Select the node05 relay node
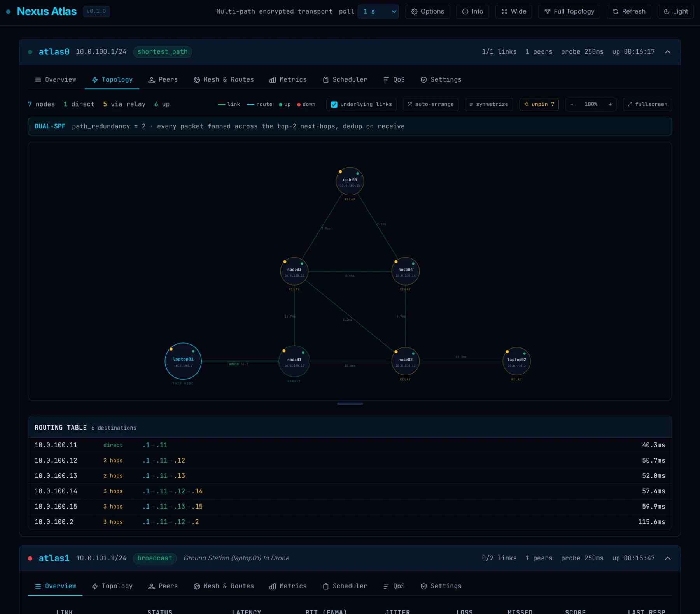Image resolution: width=700 pixels, height=614 pixels. coord(350,181)
